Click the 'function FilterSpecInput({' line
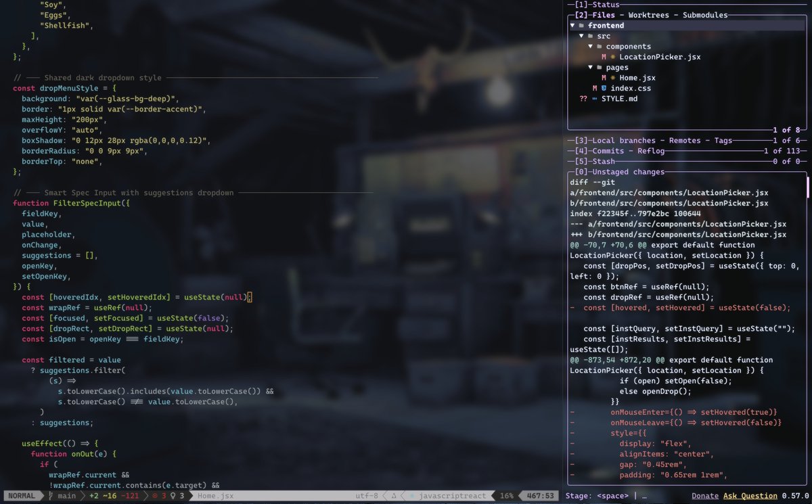 (x=72, y=203)
